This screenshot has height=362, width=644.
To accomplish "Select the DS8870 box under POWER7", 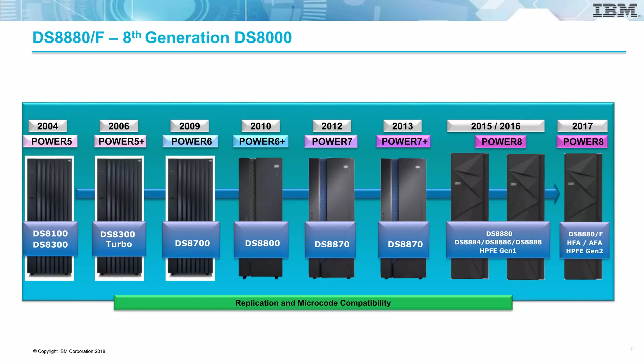I will click(x=330, y=240).
